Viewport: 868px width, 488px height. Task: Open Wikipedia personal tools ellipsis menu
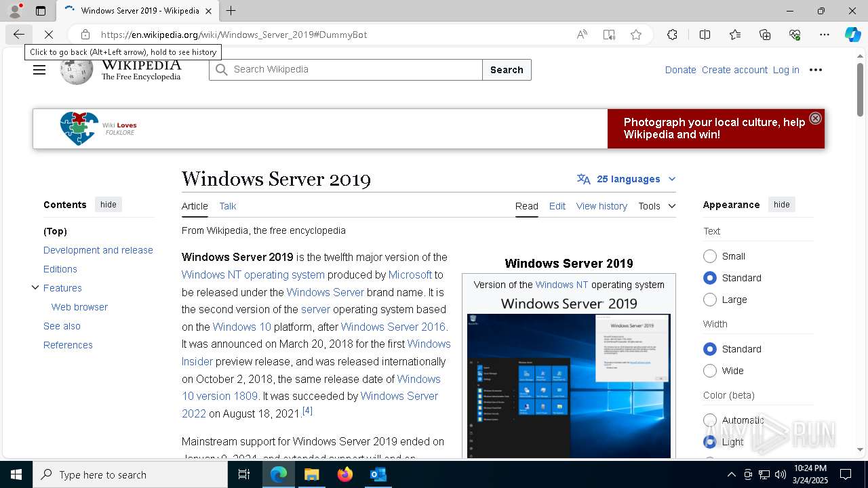click(816, 70)
